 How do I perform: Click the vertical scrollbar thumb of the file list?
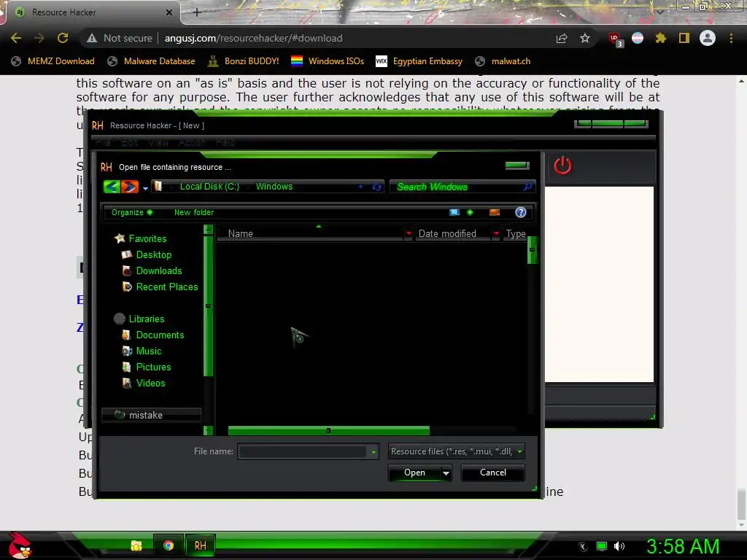click(x=532, y=250)
